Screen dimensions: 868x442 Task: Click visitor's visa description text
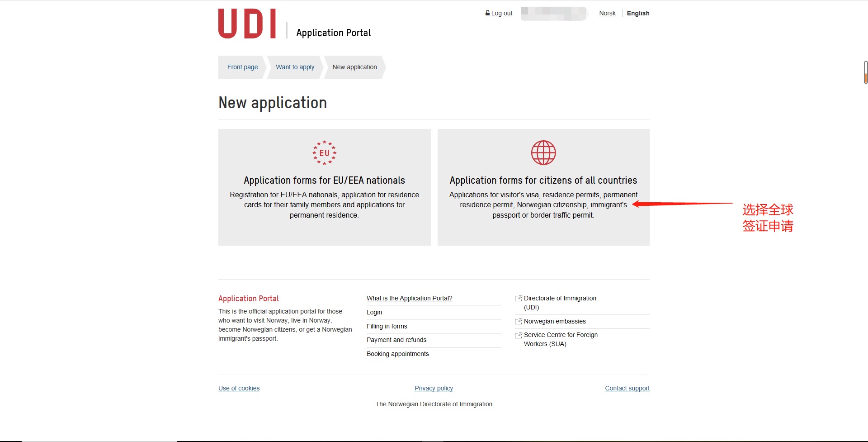(543, 205)
